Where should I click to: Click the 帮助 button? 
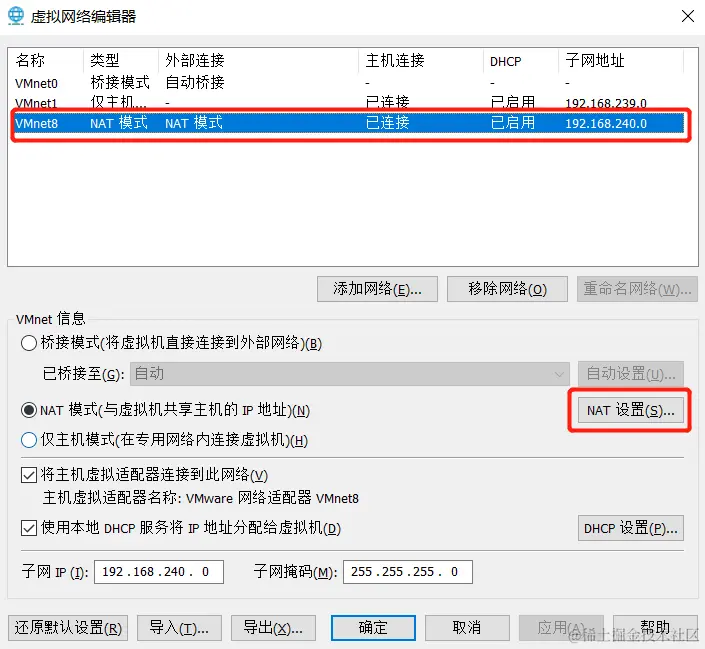[x=655, y=628]
